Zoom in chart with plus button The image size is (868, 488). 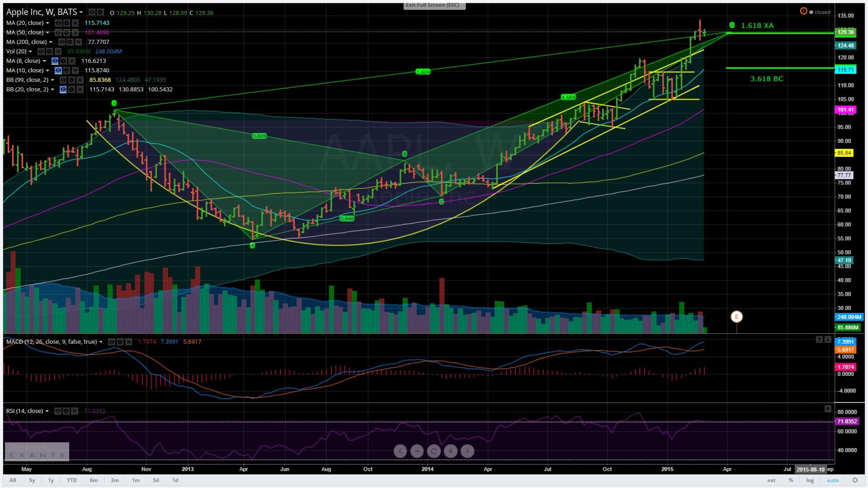point(451,451)
